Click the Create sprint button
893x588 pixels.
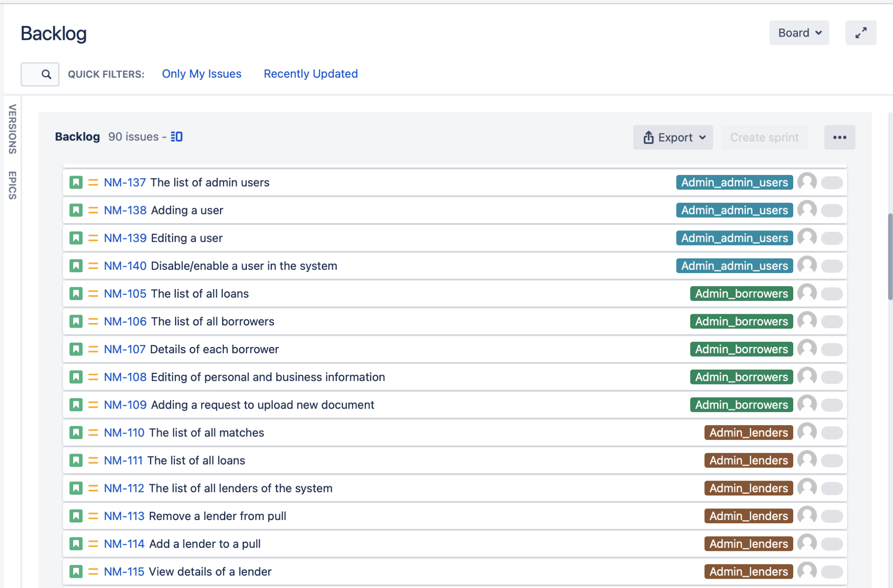click(764, 137)
